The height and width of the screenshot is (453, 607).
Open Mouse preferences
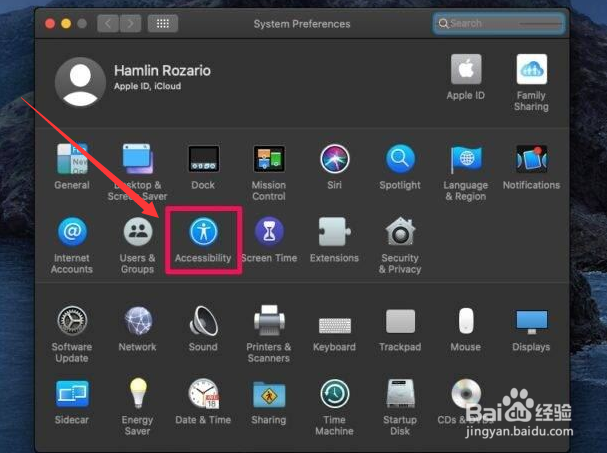[x=466, y=321]
